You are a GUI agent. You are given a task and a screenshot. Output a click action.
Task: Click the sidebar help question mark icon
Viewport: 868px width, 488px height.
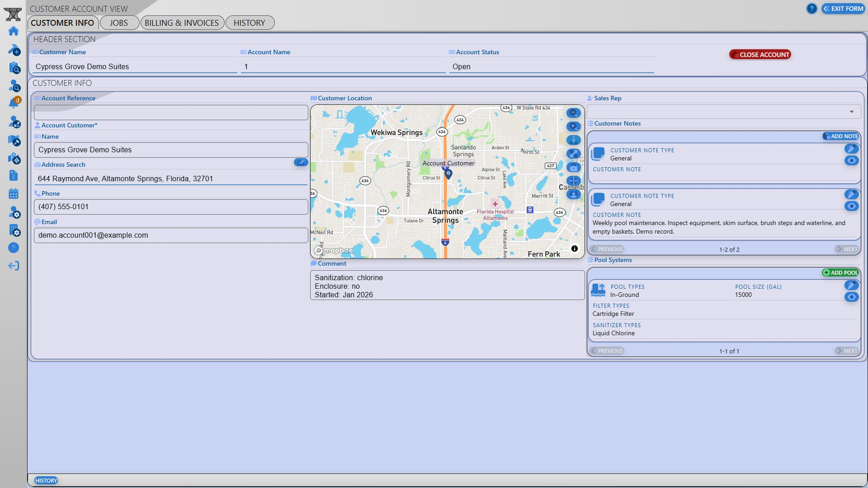[14, 248]
